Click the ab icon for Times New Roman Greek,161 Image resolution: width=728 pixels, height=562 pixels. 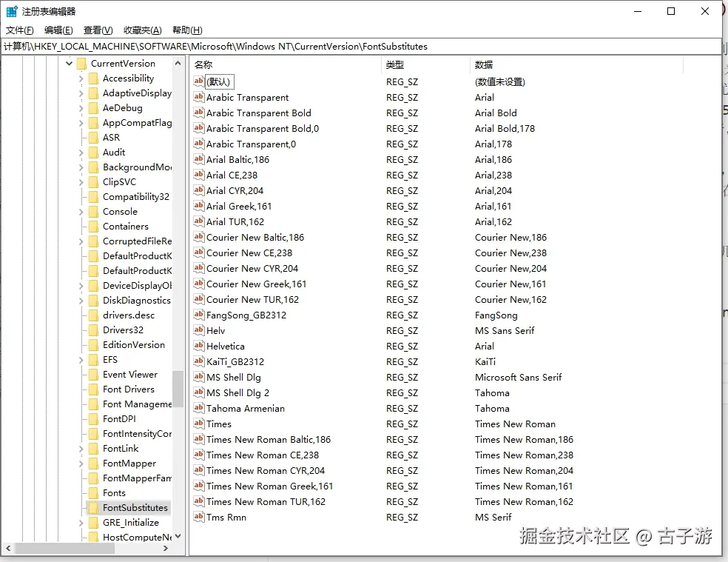199,486
